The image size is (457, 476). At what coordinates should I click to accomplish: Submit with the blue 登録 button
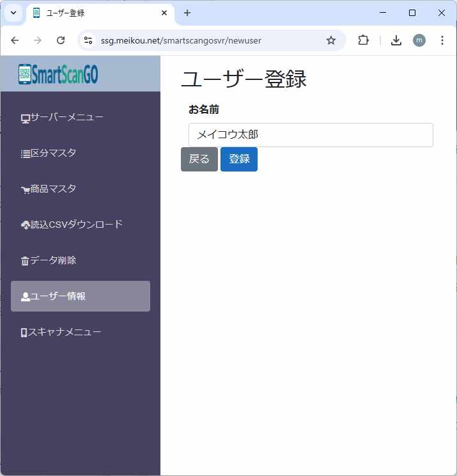[239, 159]
